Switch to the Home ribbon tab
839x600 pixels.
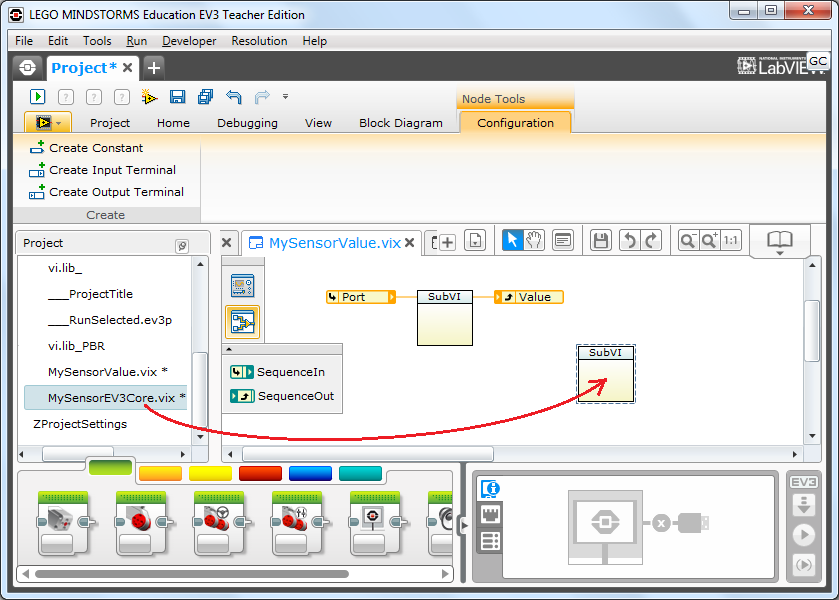(173, 123)
